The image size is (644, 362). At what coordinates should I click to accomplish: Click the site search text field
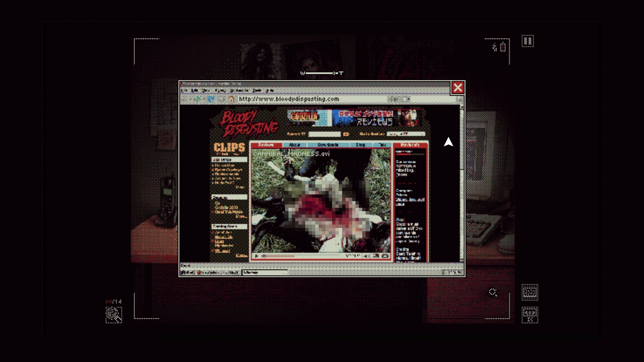pos(324,134)
